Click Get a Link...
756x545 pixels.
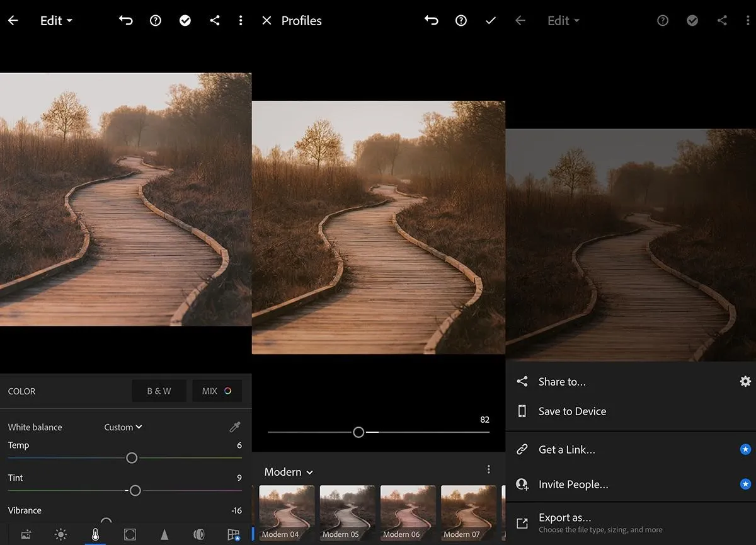tap(566, 449)
